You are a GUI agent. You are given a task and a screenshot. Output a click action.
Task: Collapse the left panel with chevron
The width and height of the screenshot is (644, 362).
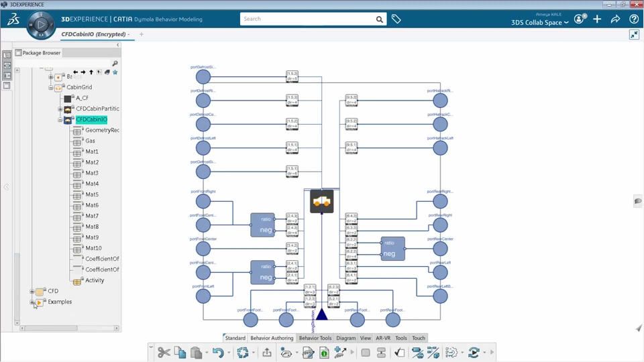point(118,45)
